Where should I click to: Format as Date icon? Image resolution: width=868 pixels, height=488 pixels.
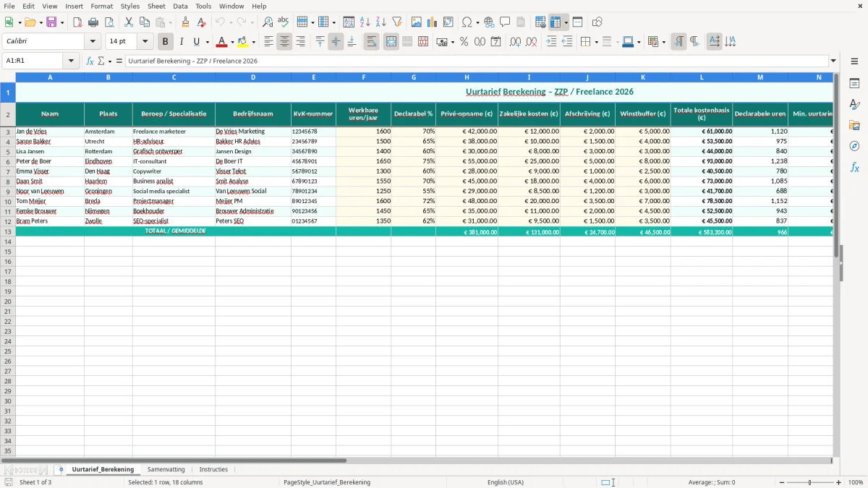coord(496,42)
